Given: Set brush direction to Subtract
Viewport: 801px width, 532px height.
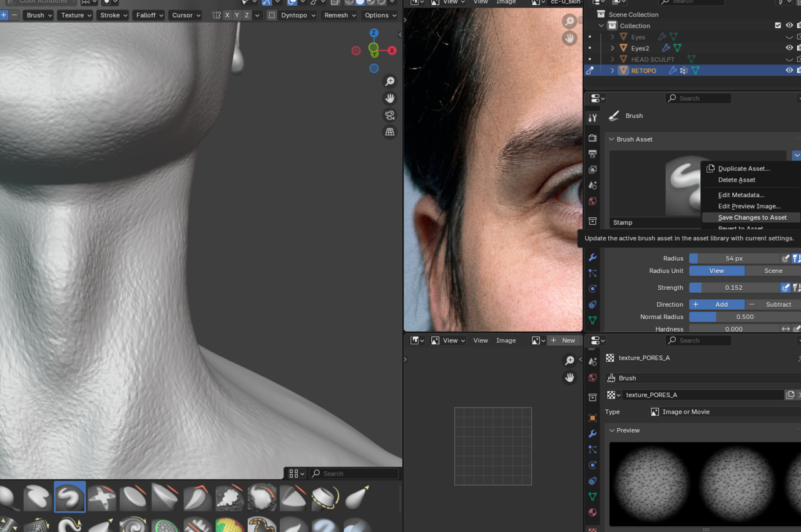Looking at the screenshot, I should click(x=773, y=304).
